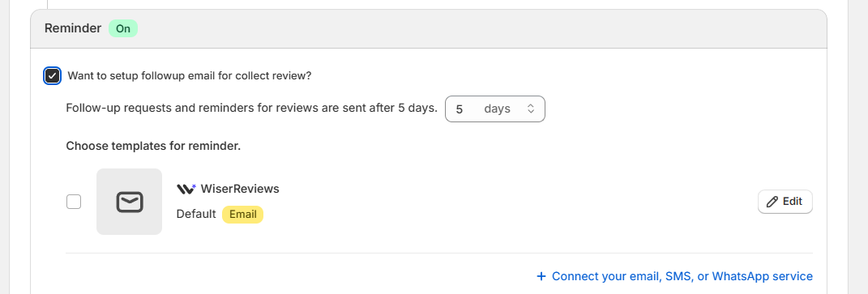Increase days with the stepper up arrow

(x=530, y=106)
